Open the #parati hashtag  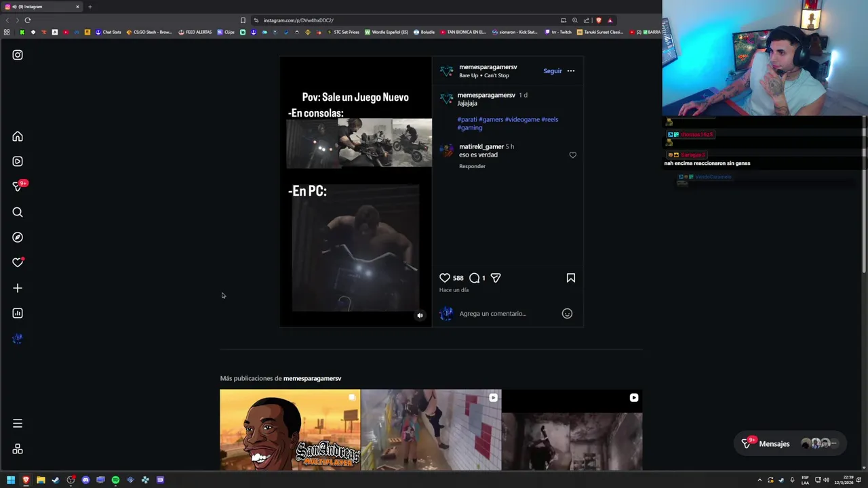click(x=467, y=119)
